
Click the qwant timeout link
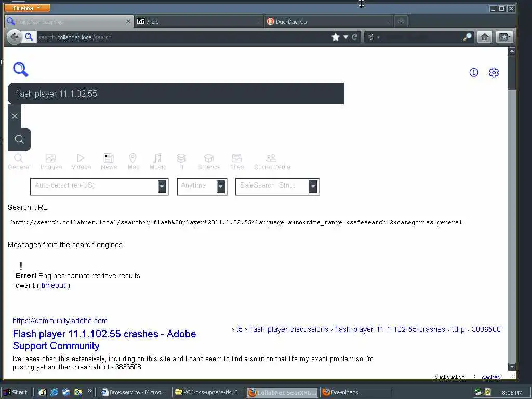point(54,285)
